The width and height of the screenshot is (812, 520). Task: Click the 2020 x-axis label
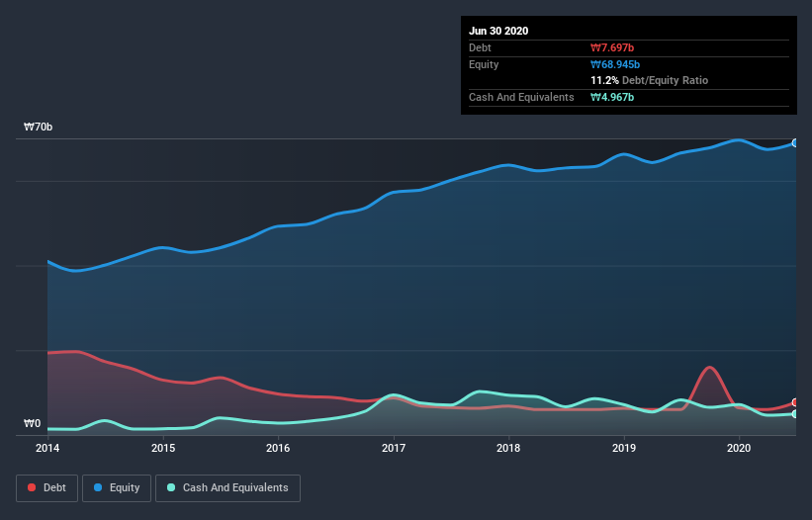pos(739,448)
